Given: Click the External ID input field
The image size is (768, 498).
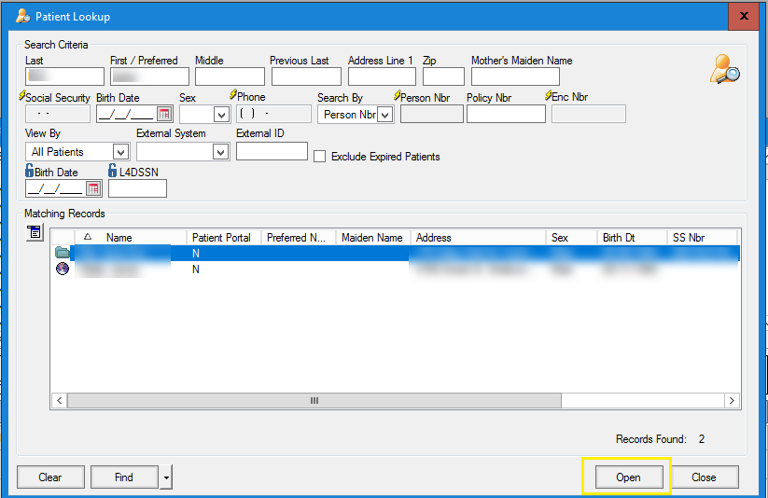Looking at the screenshot, I should click(x=272, y=151).
